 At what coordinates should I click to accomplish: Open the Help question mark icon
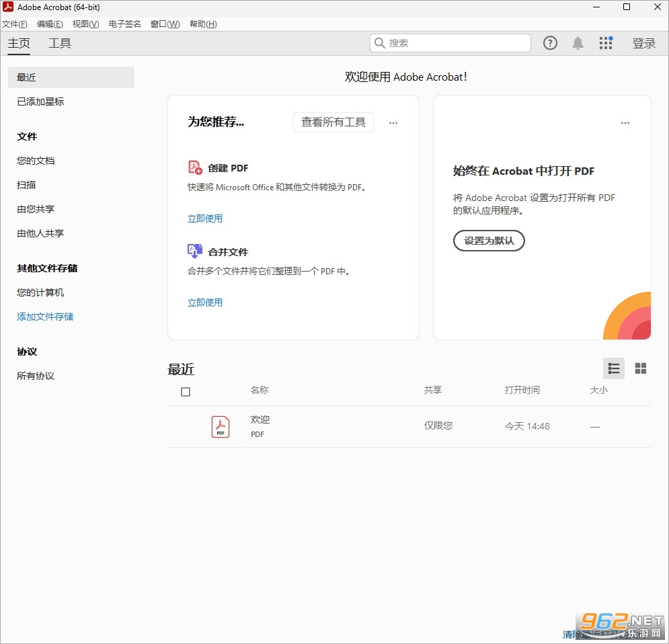(550, 43)
